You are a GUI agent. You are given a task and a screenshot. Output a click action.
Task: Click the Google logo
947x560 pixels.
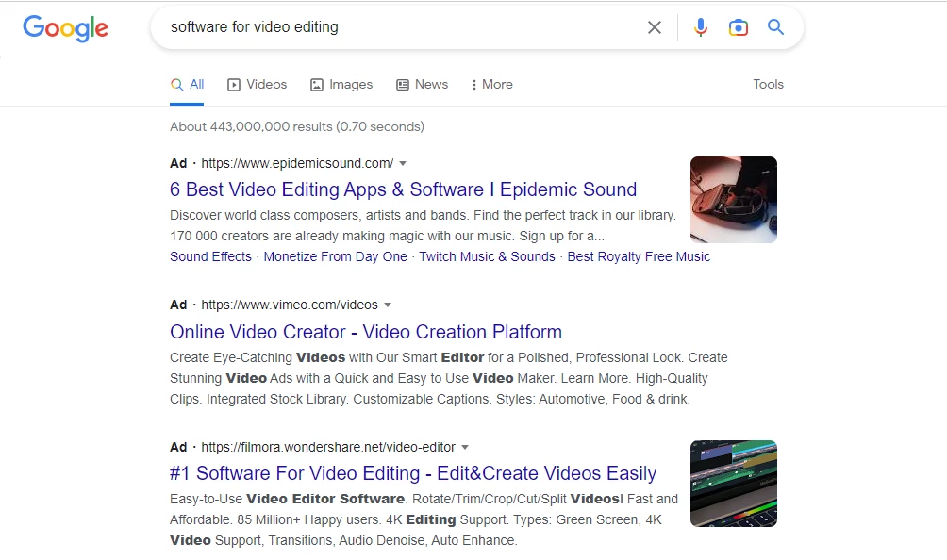(65, 27)
